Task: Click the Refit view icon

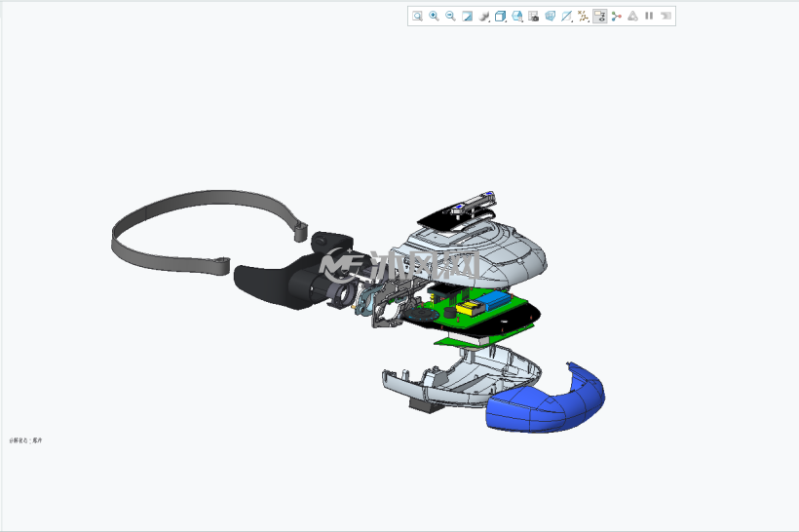Action: point(417,16)
